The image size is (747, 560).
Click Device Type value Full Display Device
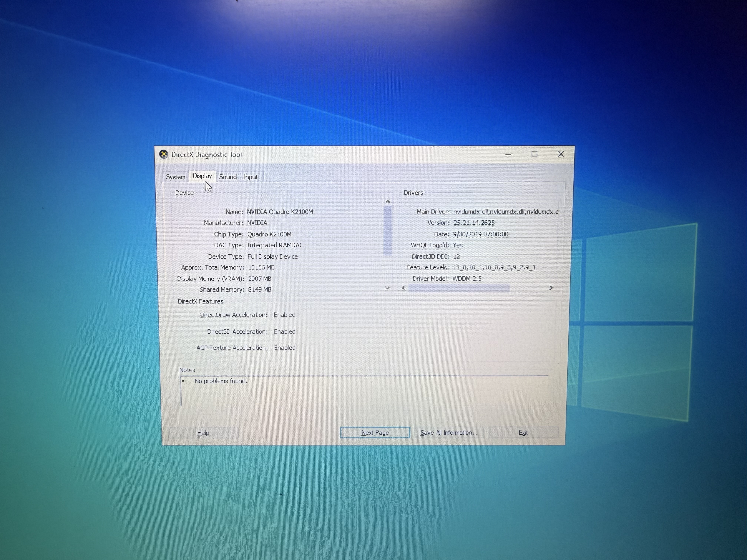click(273, 256)
